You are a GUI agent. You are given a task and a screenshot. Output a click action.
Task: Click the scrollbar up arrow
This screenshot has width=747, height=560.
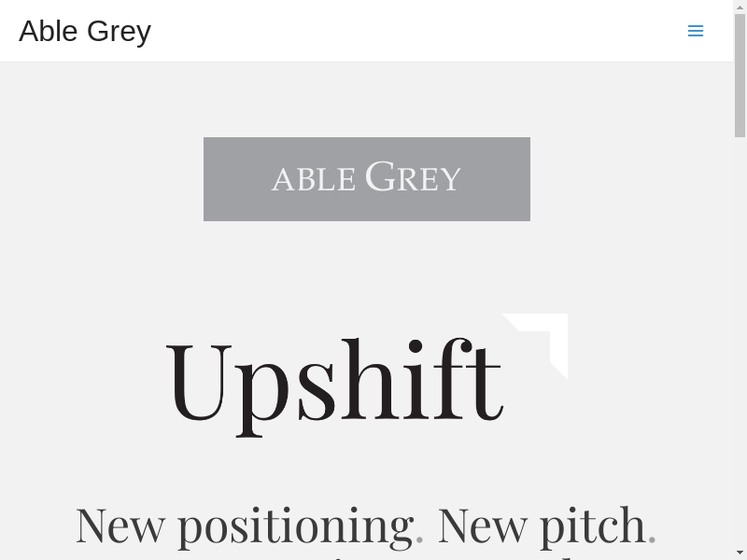coord(740,7)
